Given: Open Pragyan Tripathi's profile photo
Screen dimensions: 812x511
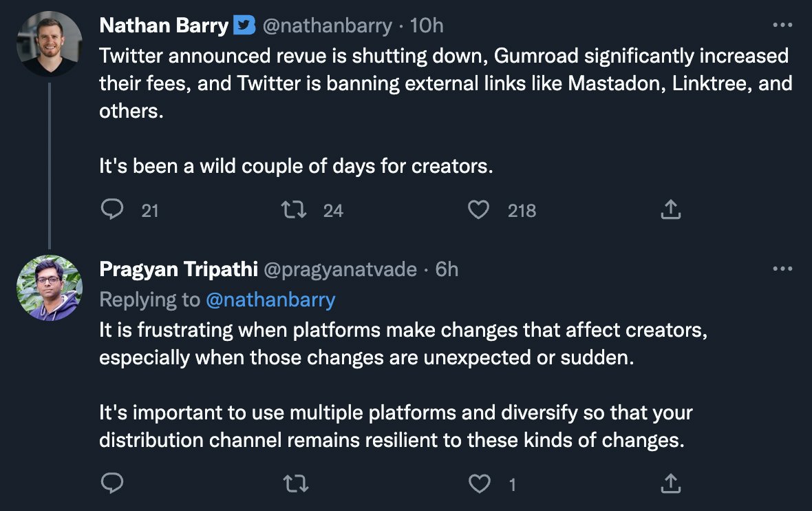Looking at the screenshot, I should click(x=50, y=288).
